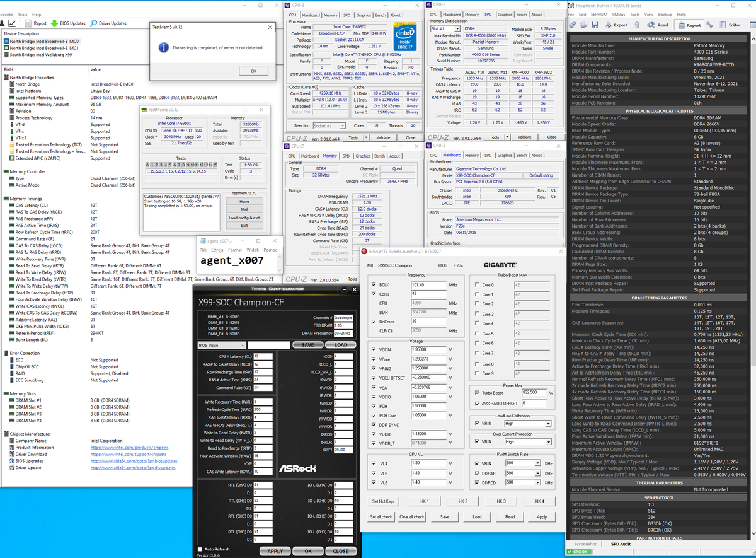Click APPLY in ASRock Timing Configurator
This screenshot has width=756, height=558.
275,550
